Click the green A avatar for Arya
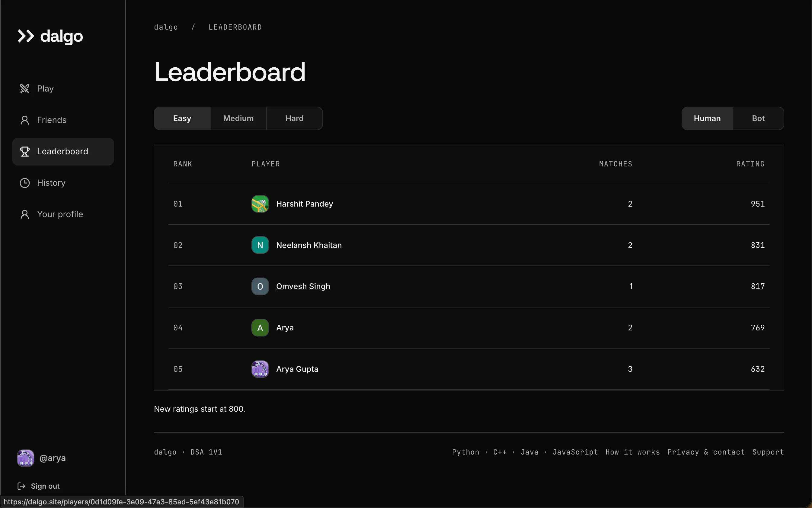This screenshot has height=508, width=812. [260, 328]
